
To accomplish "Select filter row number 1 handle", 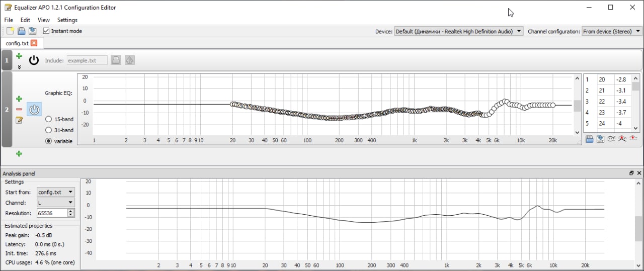I will point(7,60).
